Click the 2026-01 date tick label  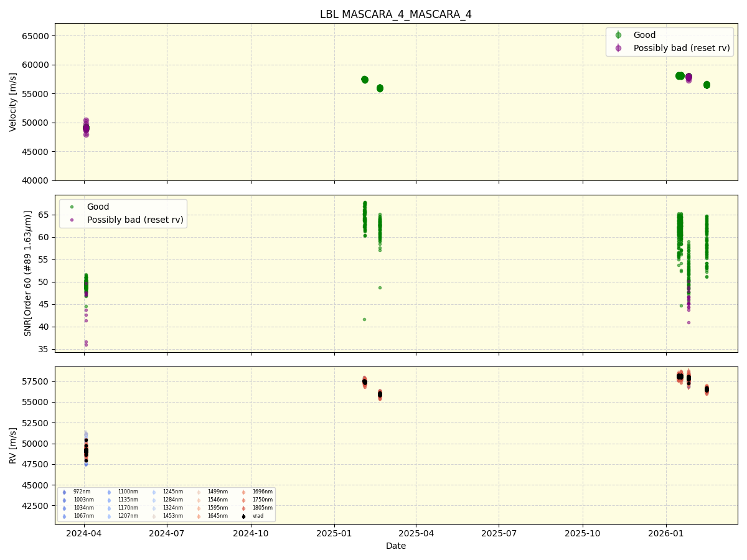(x=666, y=533)
